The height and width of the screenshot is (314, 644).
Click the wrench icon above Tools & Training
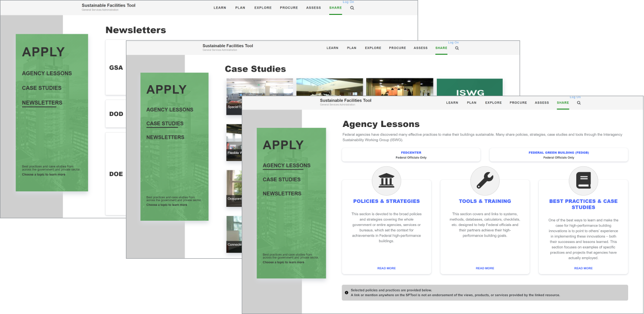[x=484, y=181]
